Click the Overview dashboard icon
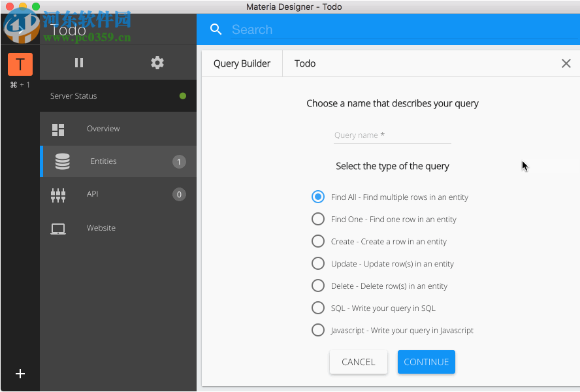Screen dimensions: 580x392 click(x=58, y=129)
